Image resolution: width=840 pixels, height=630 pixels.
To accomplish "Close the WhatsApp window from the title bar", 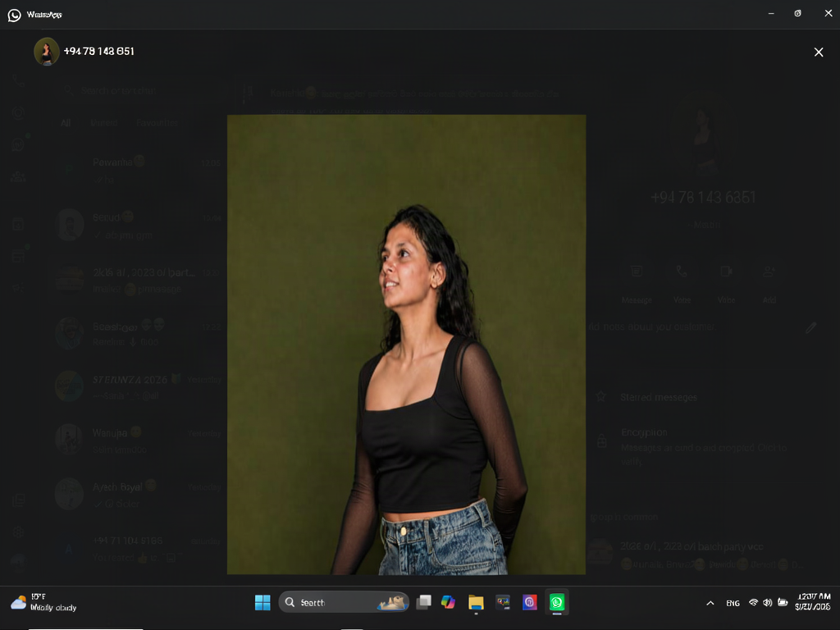I will (829, 14).
